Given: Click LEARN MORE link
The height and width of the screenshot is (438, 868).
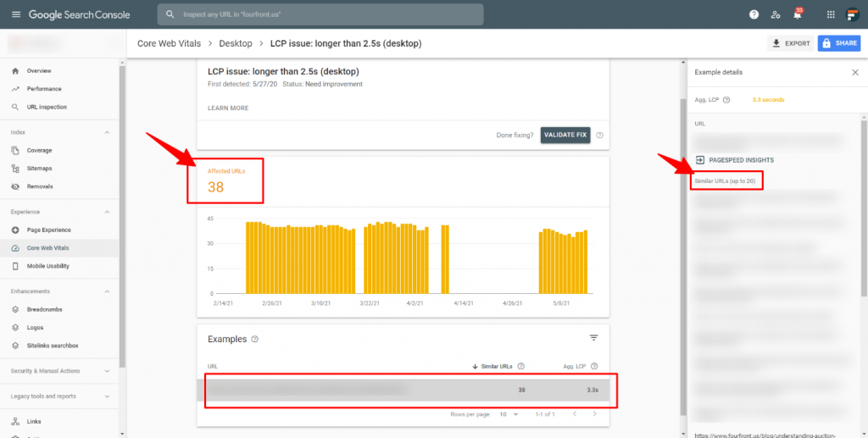Looking at the screenshot, I should [x=228, y=108].
